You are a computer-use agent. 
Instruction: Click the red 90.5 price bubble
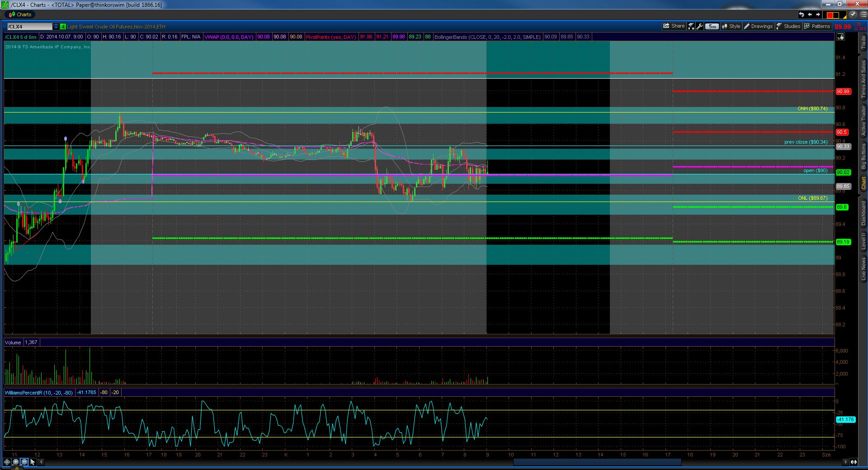(841, 132)
